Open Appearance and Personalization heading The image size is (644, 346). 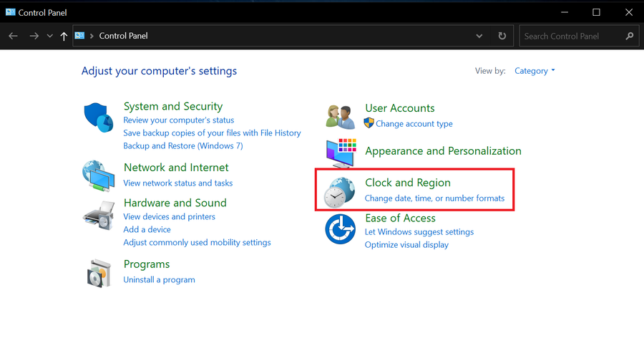(443, 151)
